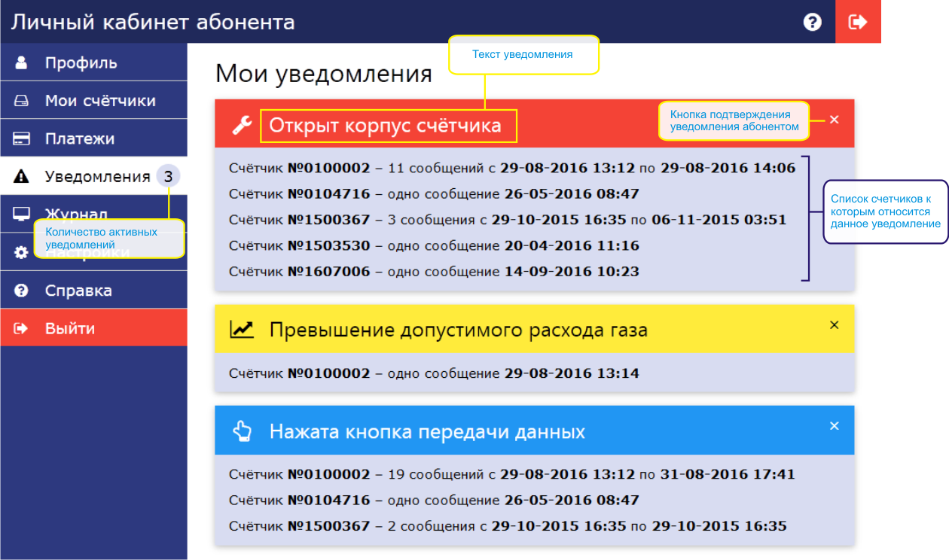Viewport: 949px width, 560px height.
Task: Click the warning triangle icon beside Уведомления
Action: [x=22, y=178]
